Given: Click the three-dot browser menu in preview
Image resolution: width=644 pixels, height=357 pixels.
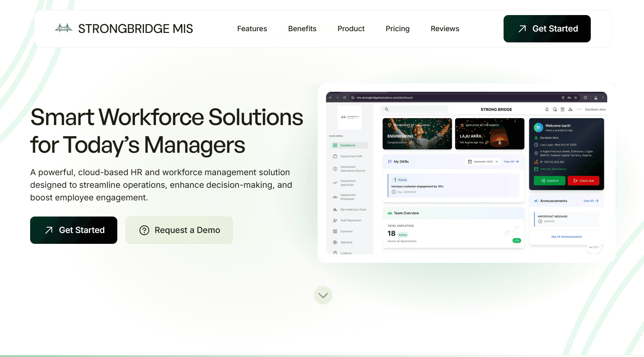Looking at the screenshot, I should point(603,98).
